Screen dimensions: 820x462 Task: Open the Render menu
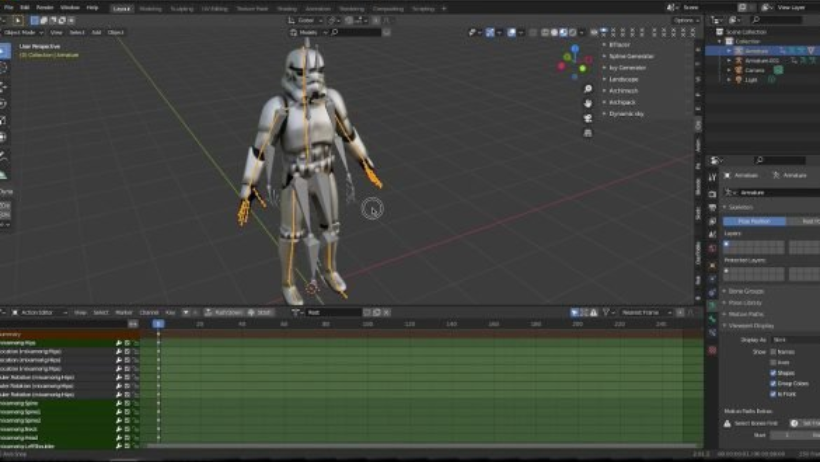[x=44, y=8]
